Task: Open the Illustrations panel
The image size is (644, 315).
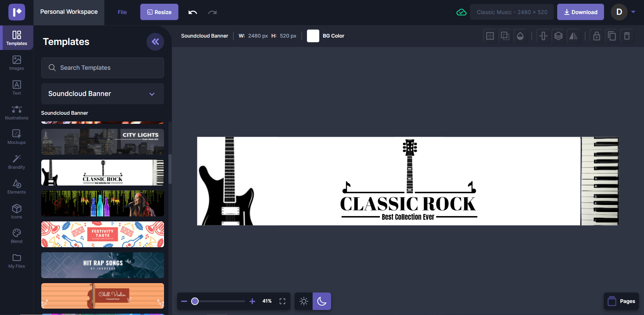Action: (x=16, y=112)
